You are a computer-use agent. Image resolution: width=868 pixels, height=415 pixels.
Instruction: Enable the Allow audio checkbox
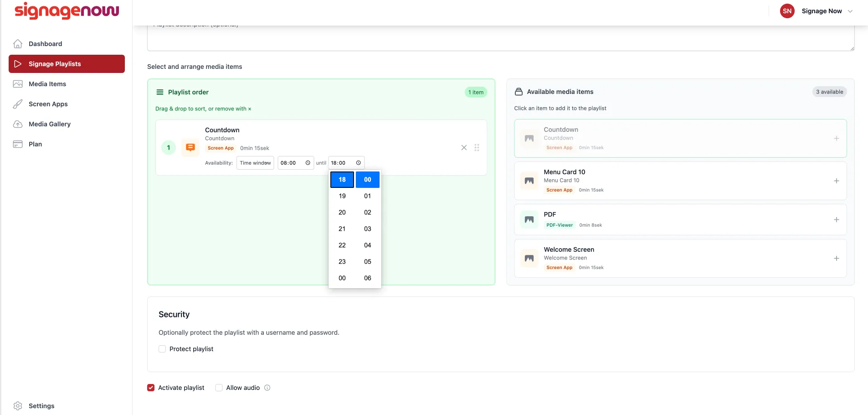click(x=219, y=388)
